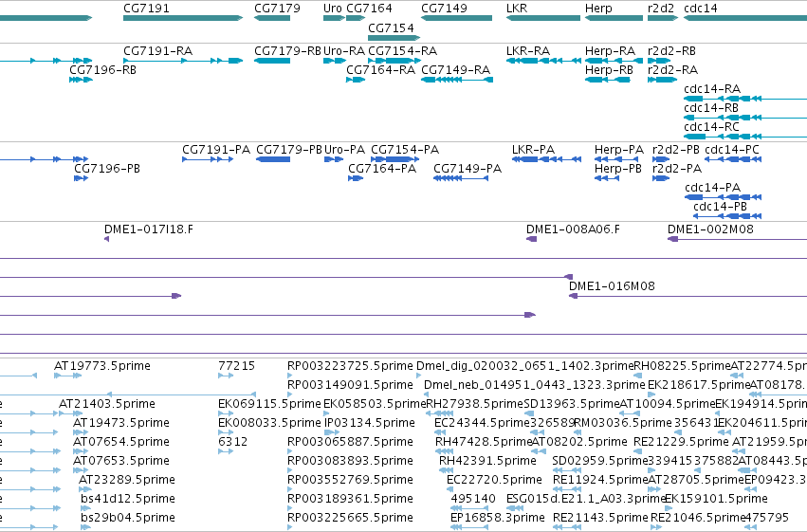Select protein label CG7164-PA
Screen dimensions: 807x532
coord(382,169)
